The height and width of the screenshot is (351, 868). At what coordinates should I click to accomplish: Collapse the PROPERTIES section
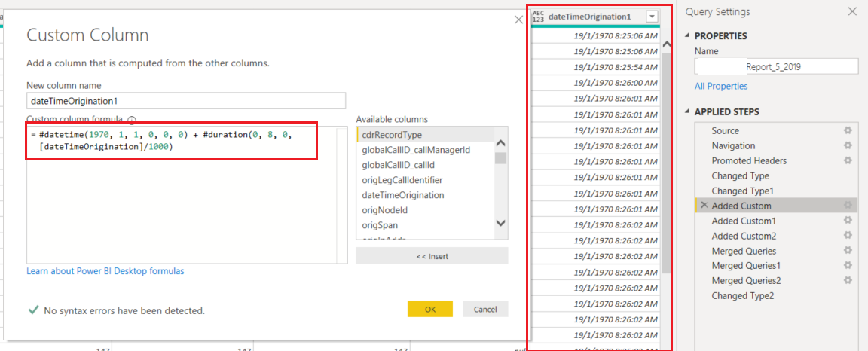coord(688,36)
